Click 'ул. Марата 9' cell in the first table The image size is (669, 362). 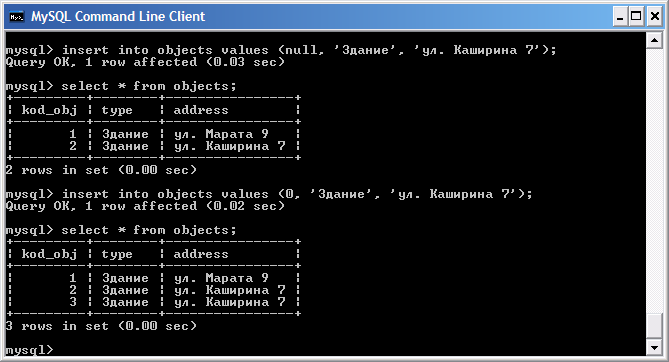[x=221, y=134]
